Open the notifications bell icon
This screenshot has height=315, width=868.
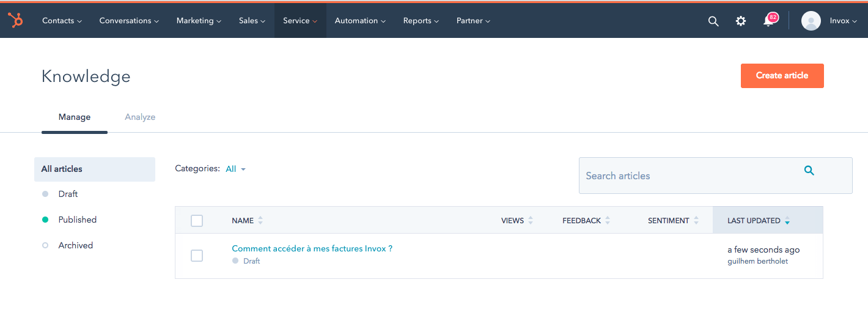click(769, 21)
